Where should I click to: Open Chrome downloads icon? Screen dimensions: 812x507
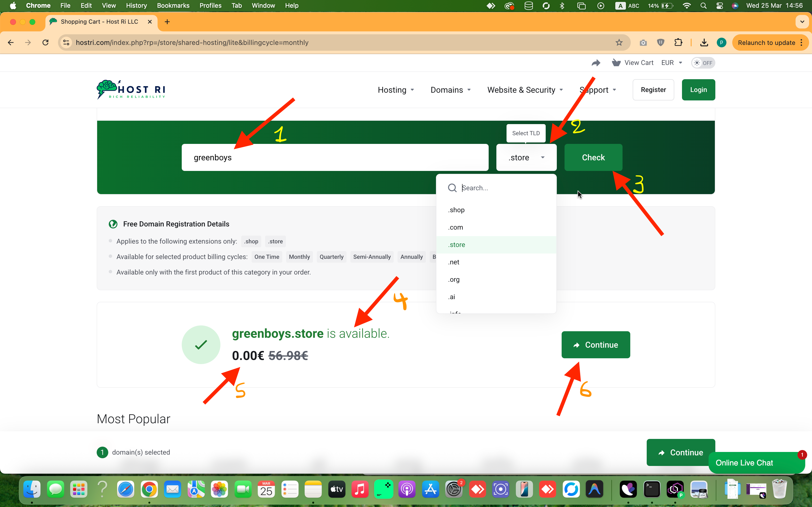point(704,42)
